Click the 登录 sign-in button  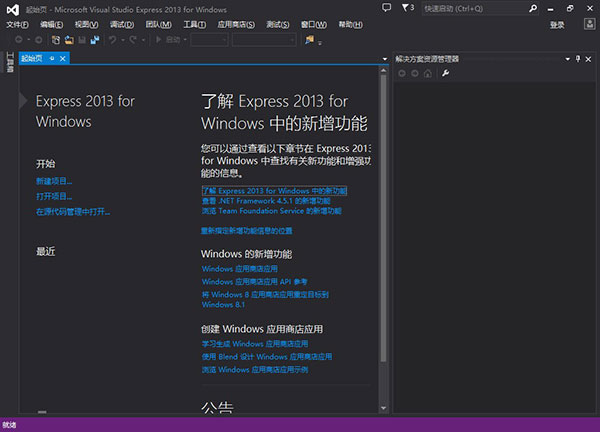[557, 25]
